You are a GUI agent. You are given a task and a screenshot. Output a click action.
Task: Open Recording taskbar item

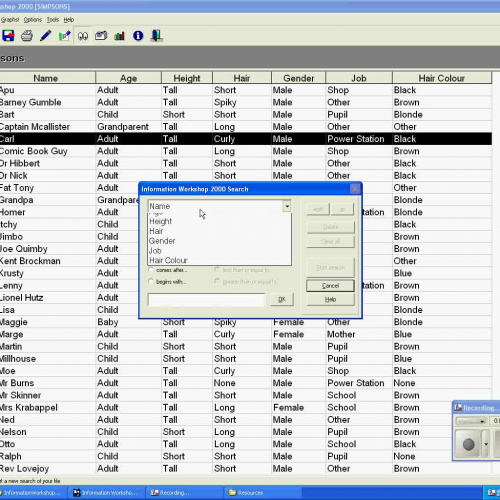[x=185, y=493]
